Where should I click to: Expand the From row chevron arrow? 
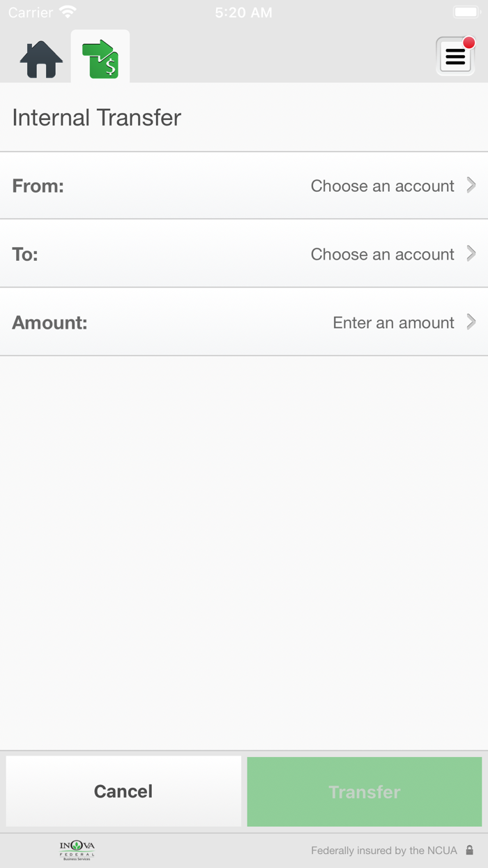click(x=471, y=185)
